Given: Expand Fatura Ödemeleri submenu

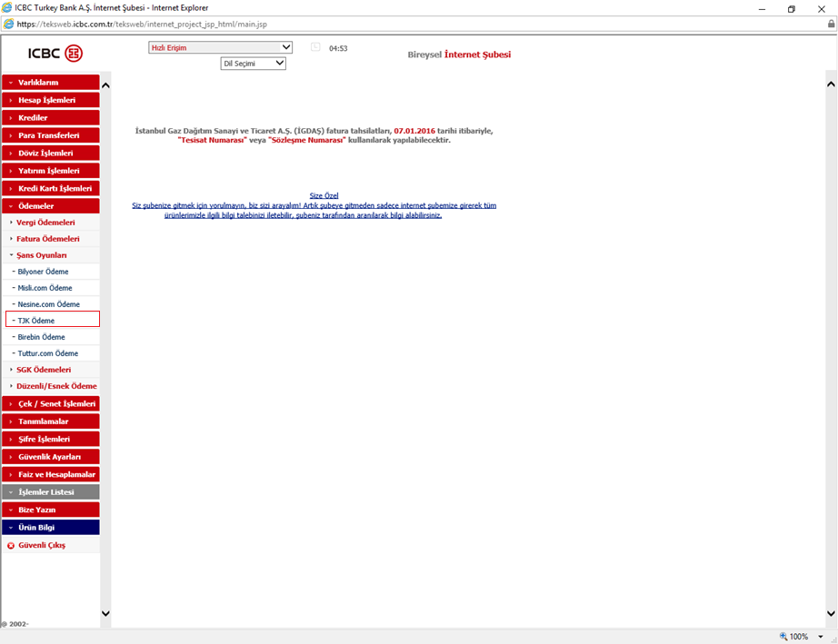Looking at the screenshot, I should [x=53, y=239].
